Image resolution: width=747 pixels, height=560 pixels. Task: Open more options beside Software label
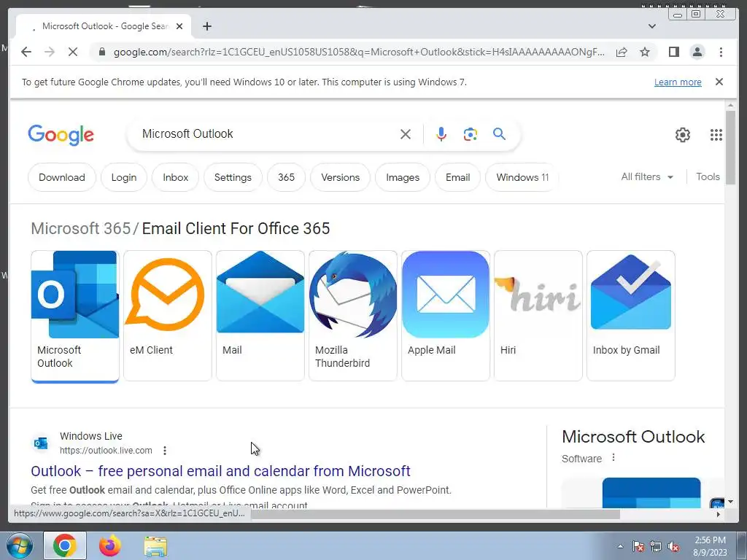613,458
